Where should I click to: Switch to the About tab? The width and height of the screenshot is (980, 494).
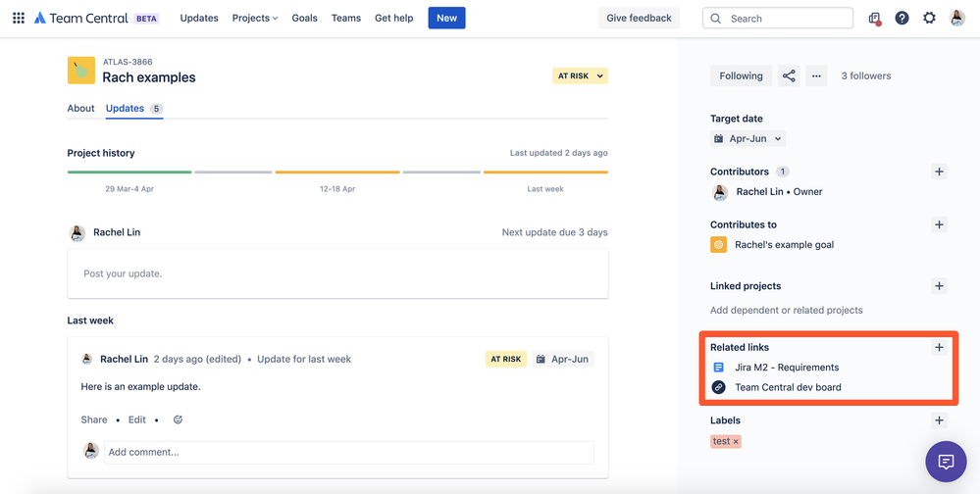coord(80,109)
